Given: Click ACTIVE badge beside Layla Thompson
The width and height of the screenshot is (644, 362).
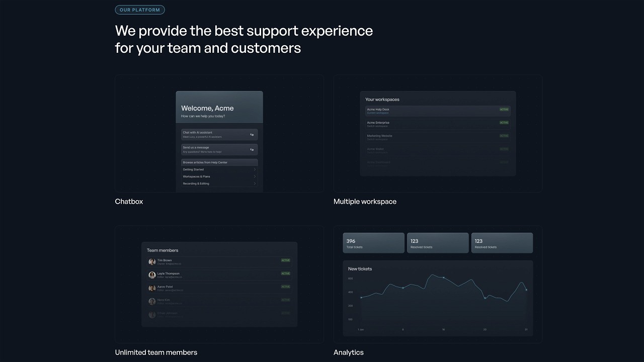Looking at the screenshot, I should pos(286,274).
